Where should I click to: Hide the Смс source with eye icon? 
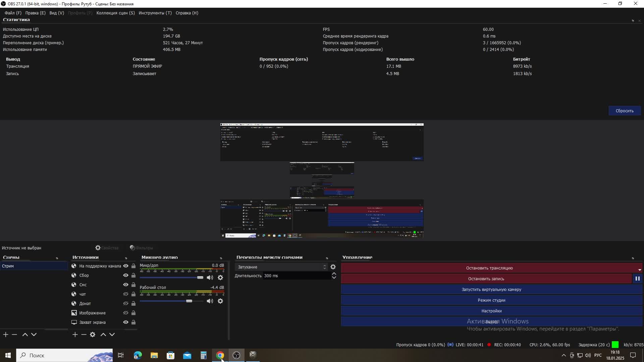pos(126,285)
